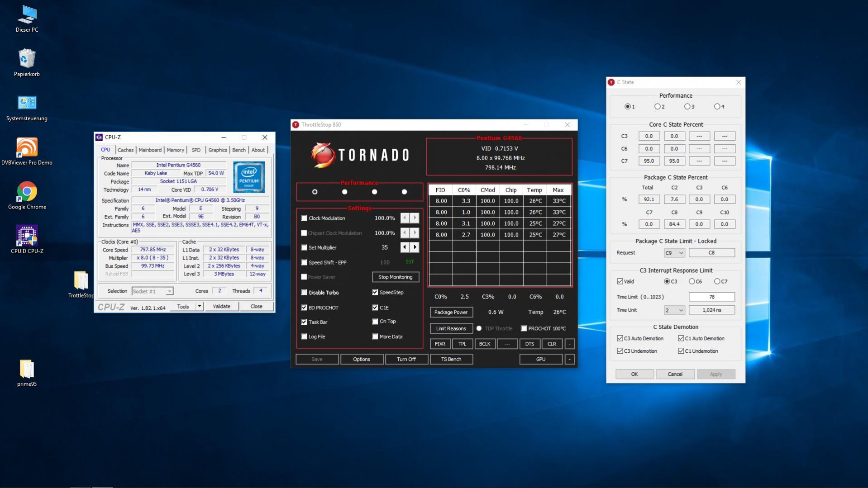Image resolution: width=868 pixels, height=488 pixels.
Task: Toggle the PROCHOT 100°C checkbox
Action: (x=524, y=329)
